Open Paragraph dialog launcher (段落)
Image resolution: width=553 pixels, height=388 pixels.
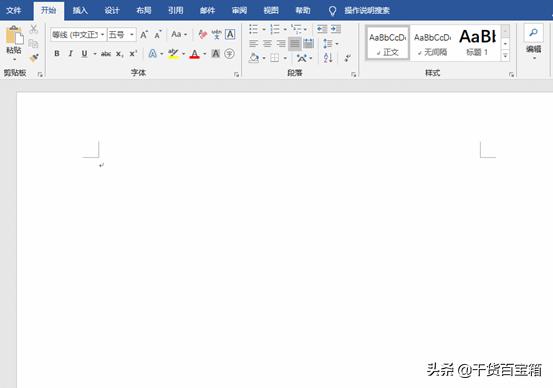tap(353, 74)
